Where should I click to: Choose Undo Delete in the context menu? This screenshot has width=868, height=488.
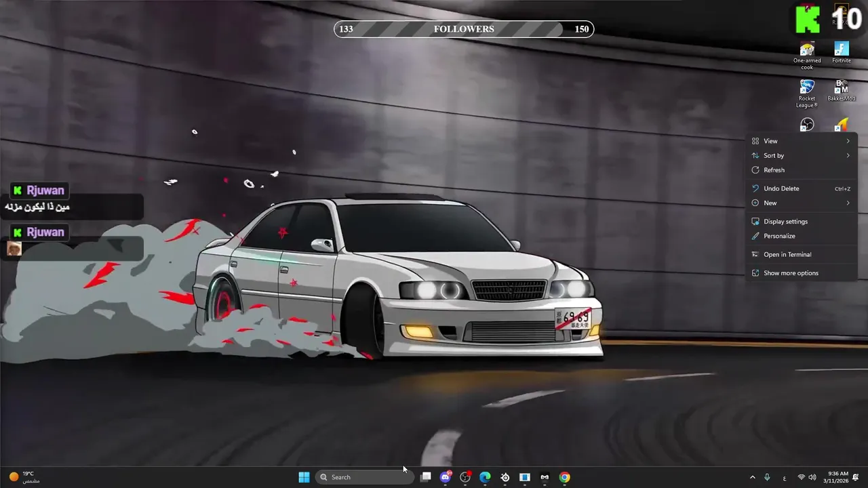(x=801, y=188)
